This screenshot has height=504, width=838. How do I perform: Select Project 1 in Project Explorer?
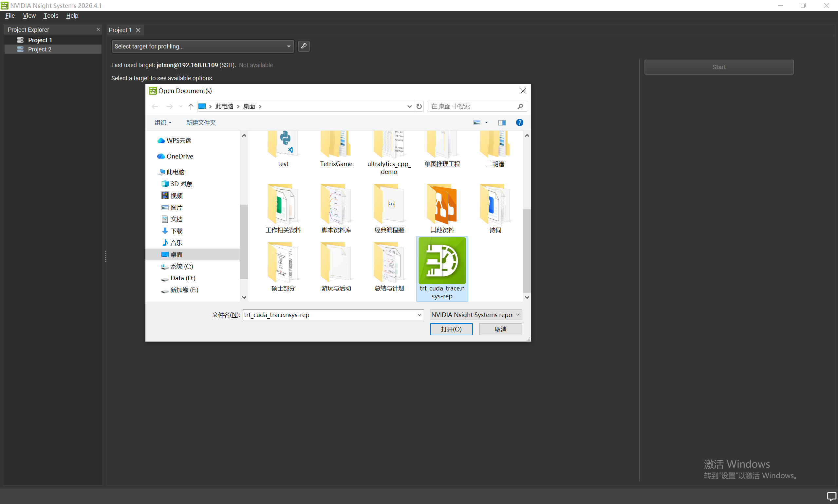pyautogui.click(x=53, y=40)
